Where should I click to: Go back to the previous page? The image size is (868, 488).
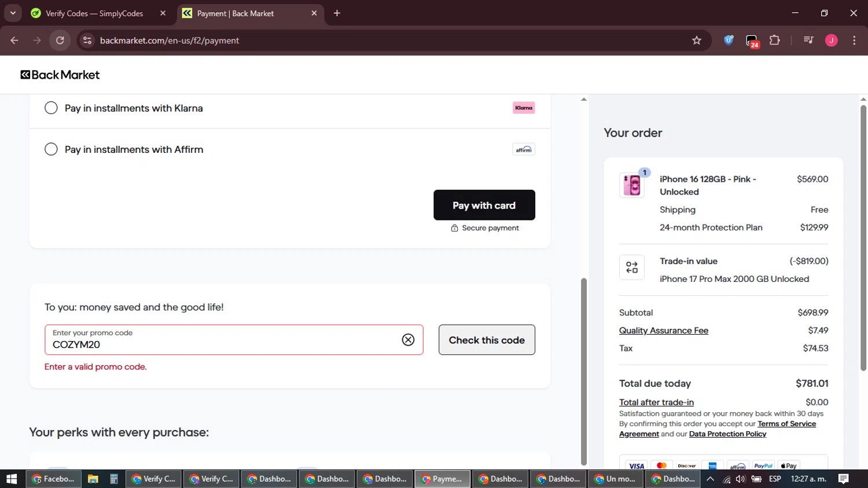[14, 41]
